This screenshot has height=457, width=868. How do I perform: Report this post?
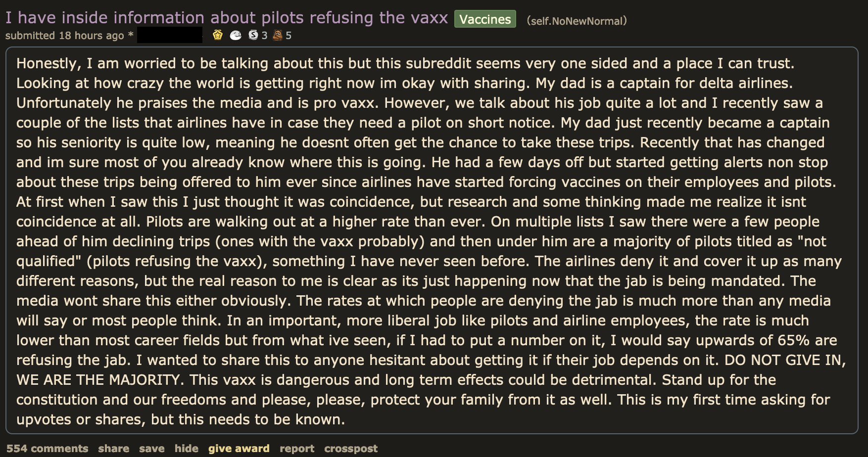(x=296, y=449)
